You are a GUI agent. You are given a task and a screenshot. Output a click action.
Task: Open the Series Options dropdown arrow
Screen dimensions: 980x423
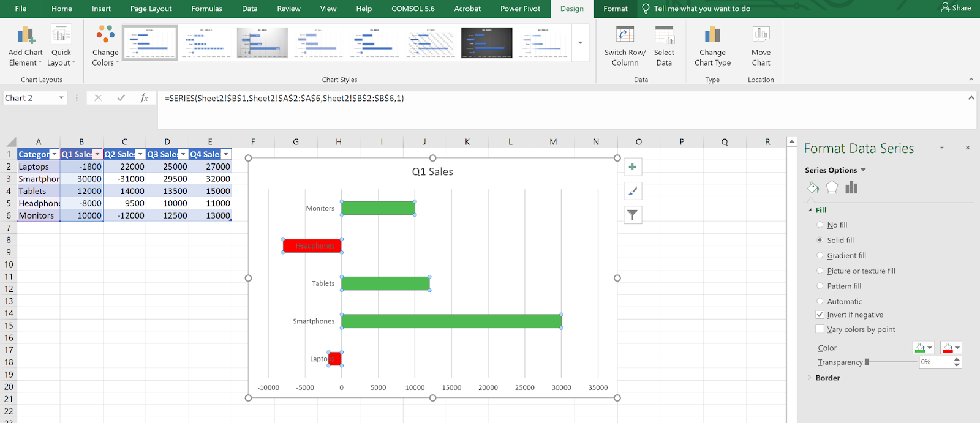click(864, 170)
